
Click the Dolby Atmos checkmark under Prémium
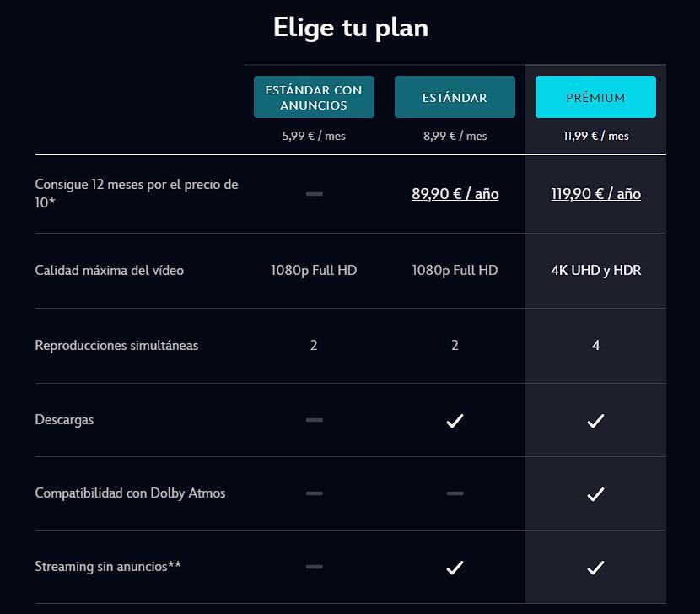[595, 494]
